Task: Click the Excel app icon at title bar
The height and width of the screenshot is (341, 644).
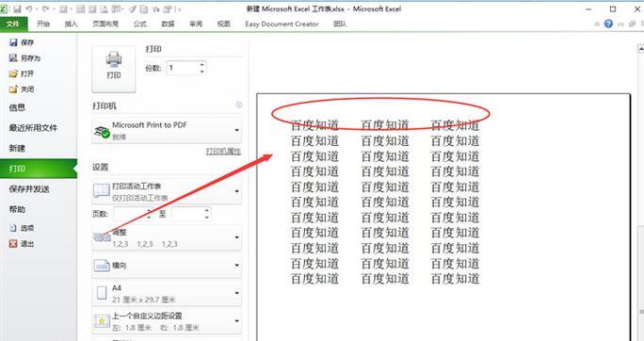Action: (4, 8)
